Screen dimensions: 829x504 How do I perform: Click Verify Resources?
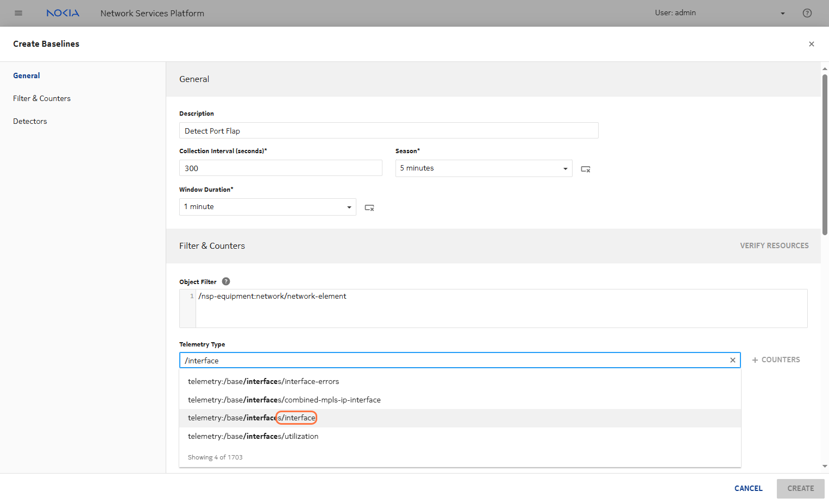click(774, 245)
